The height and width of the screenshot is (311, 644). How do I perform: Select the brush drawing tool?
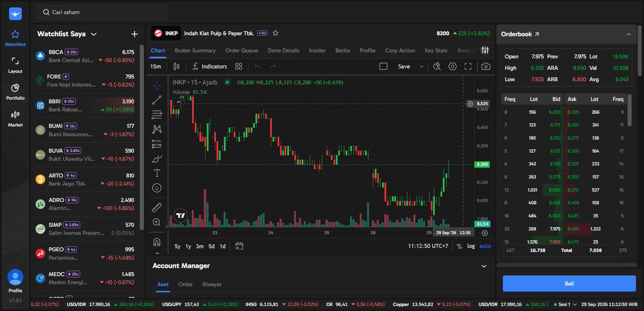[157, 158]
